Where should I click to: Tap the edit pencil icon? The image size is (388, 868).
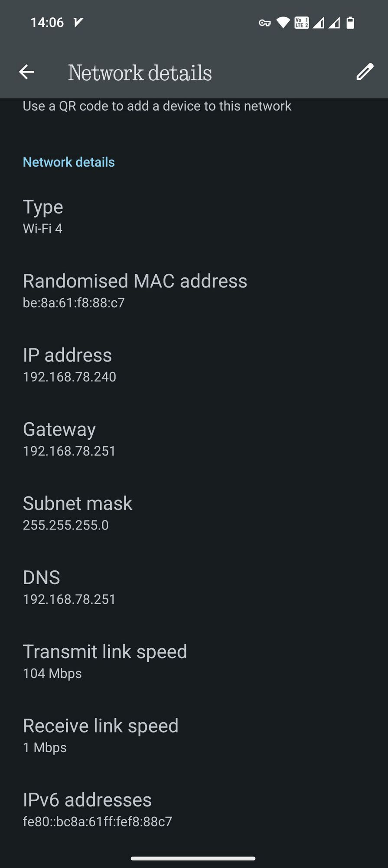(x=365, y=72)
